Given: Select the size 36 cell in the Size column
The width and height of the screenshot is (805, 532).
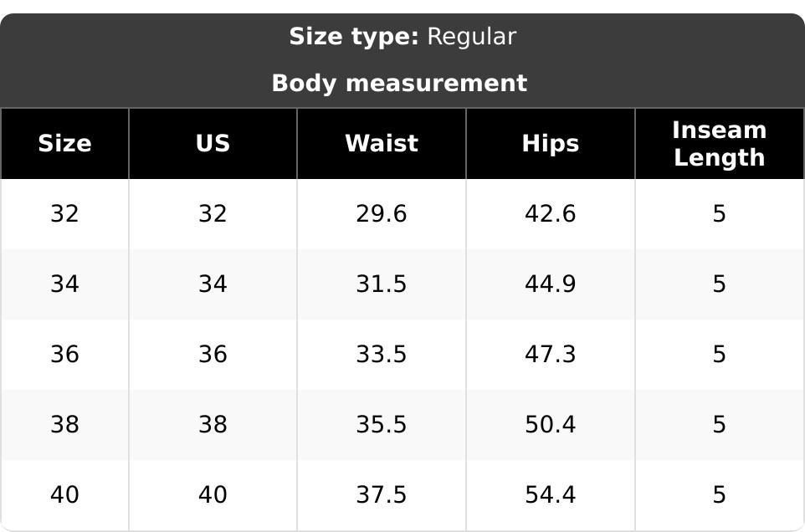Looking at the screenshot, I should [x=64, y=355].
